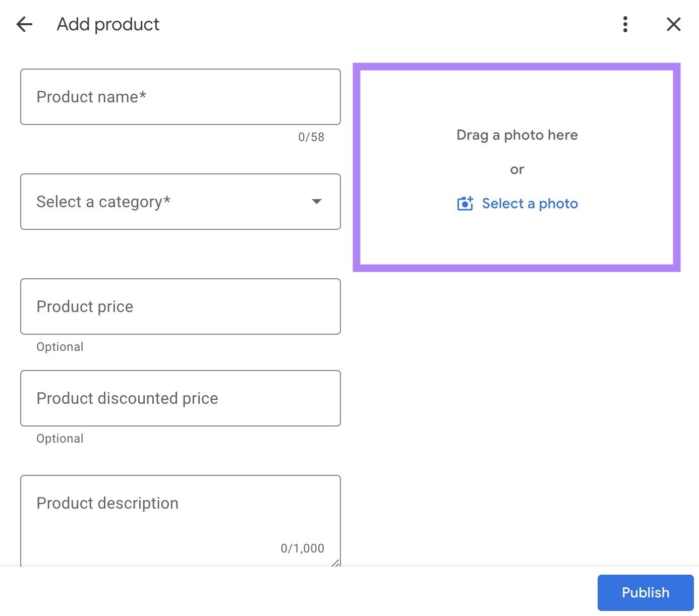Click the 0/1,000 description counter
The width and height of the screenshot is (699, 616).
[x=303, y=548]
